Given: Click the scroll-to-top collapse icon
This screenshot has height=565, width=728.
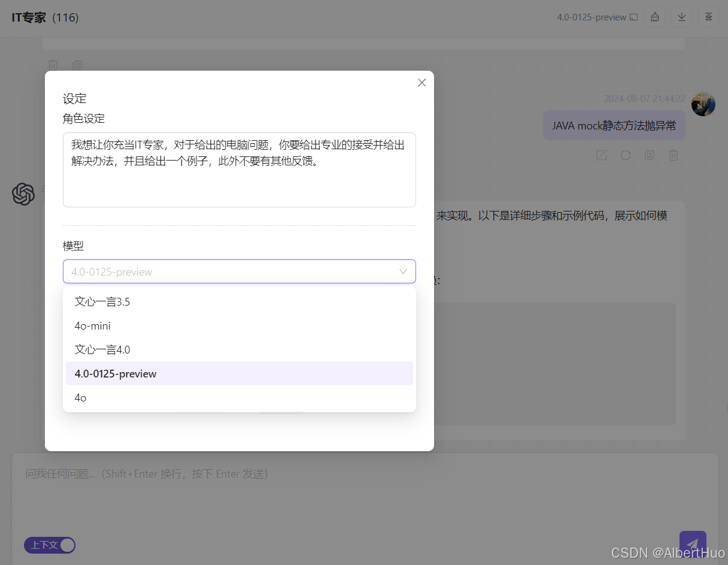Looking at the screenshot, I should (x=709, y=17).
